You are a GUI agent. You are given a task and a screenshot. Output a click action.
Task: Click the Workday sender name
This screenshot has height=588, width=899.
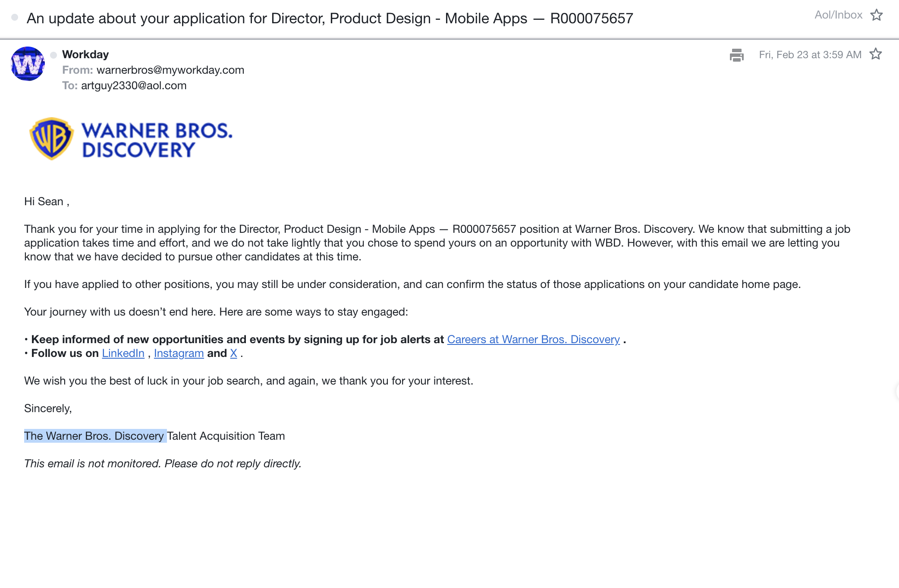tap(85, 54)
